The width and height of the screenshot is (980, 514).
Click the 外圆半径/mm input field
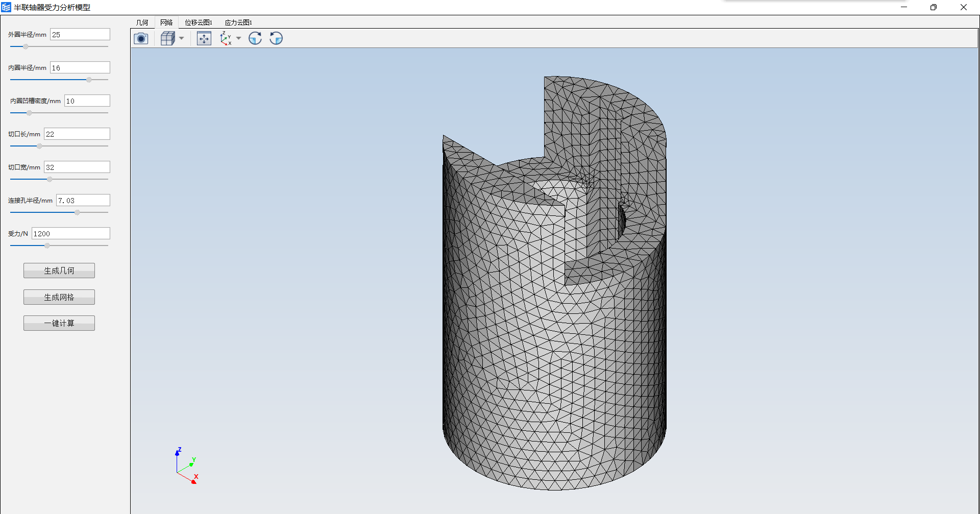80,34
